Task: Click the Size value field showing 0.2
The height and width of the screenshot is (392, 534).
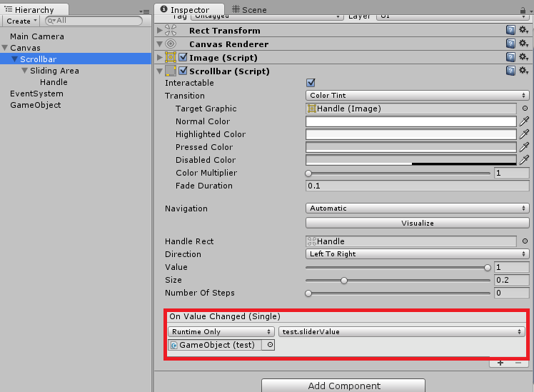Action: [x=512, y=280]
